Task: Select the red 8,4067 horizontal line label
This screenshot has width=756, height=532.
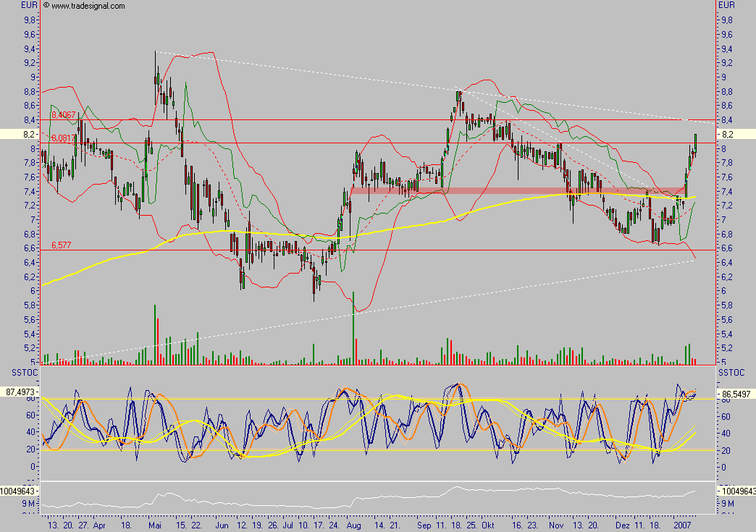Action: tap(63, 114)
